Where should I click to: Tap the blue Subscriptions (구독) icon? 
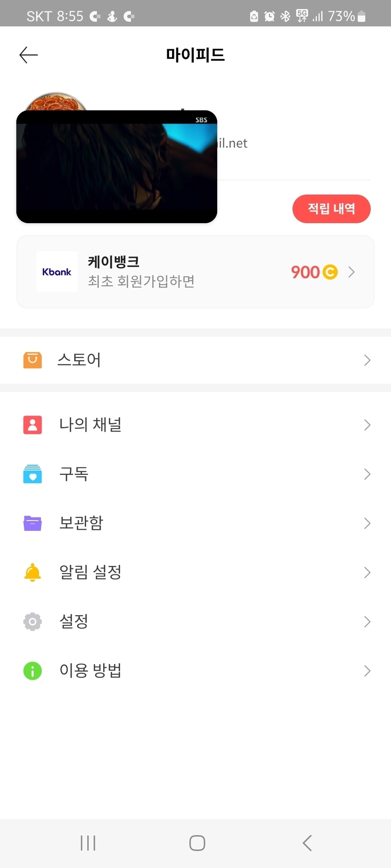pos(33,474)
